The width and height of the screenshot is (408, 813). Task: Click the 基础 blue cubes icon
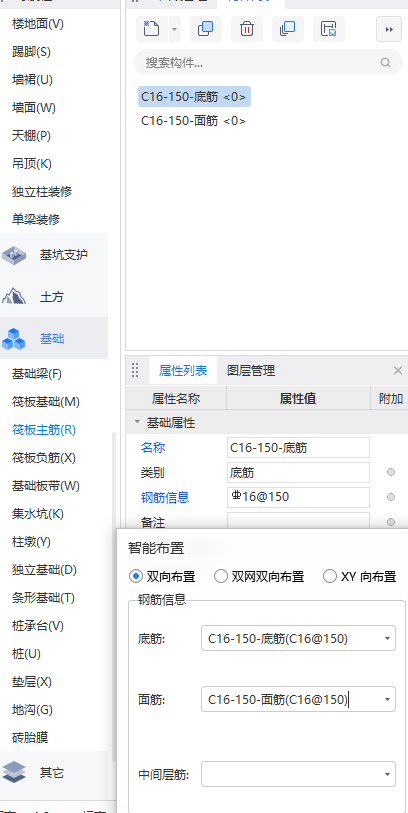(x=13, y=339)
